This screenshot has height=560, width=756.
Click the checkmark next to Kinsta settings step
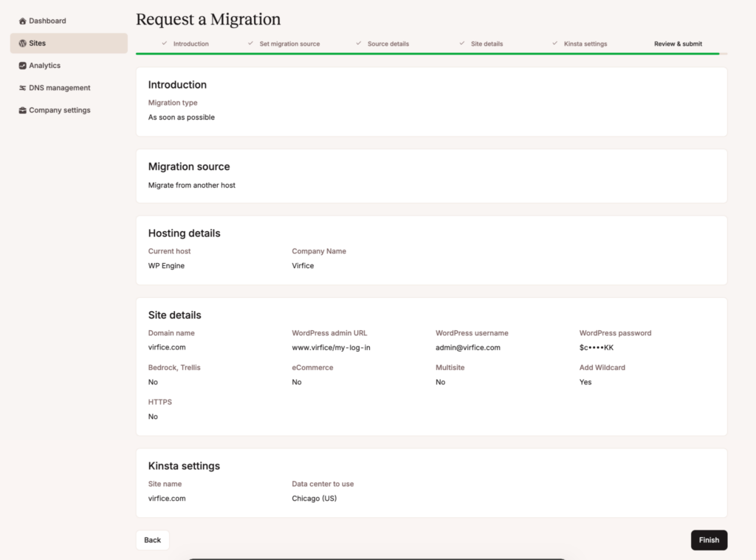coord(554,44)
